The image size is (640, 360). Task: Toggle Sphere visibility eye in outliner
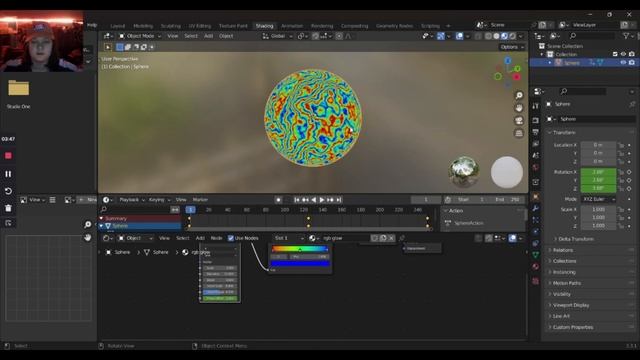[623, 62]
